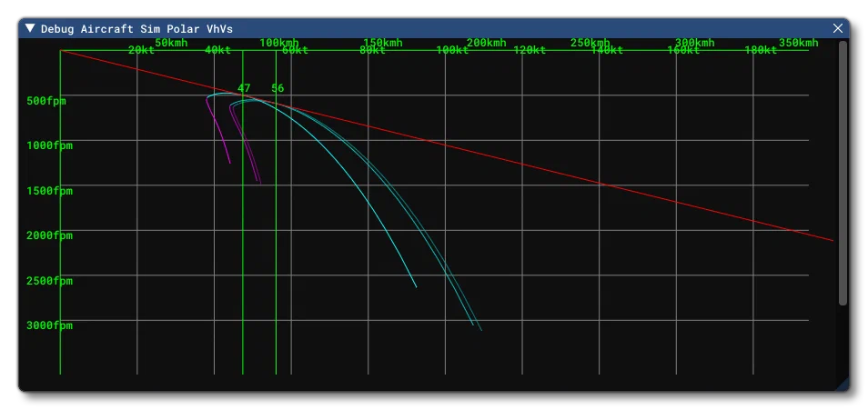
Task: Close the Debug Aircraft Sim Polar VhVs window
Action: tap(838, 28)
